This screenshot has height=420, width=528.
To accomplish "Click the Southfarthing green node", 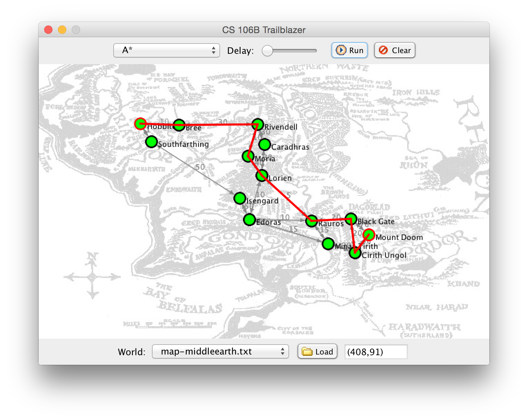I will [151, 142].
